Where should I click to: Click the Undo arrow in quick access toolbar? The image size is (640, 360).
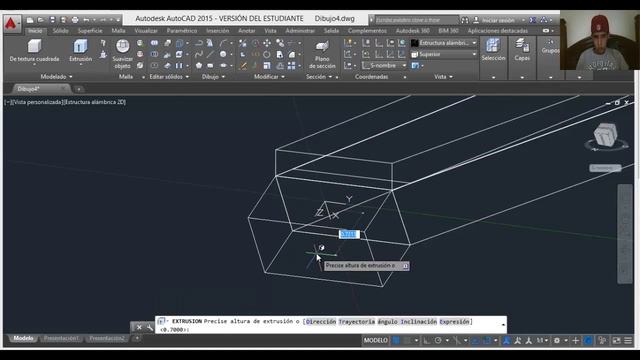[x=86, y=20]
